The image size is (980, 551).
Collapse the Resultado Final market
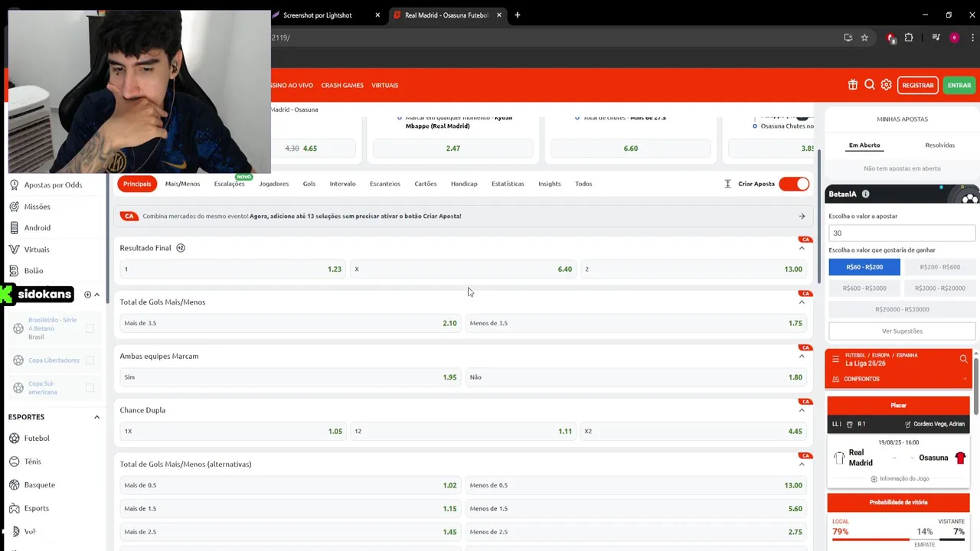coord(802,248)
